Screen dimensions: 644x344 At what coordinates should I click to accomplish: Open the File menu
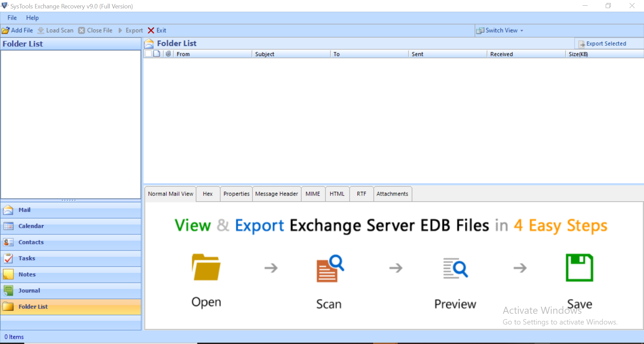pyautogui.click(x=12, y=18)
